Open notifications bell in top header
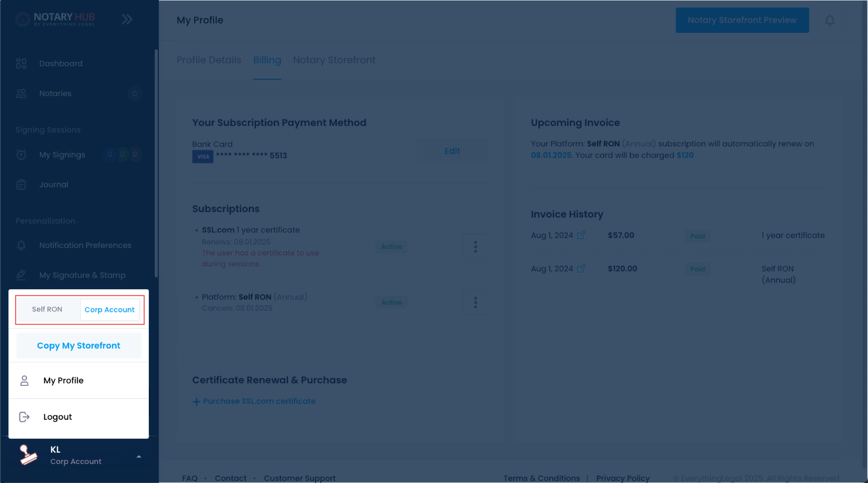 pyautogui.click(x=830, y=20)
